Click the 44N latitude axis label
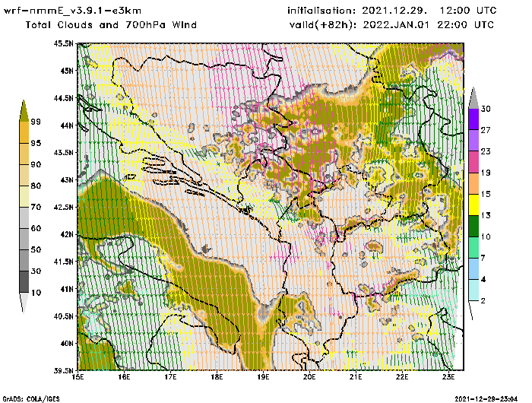Image resolution: width=532 pixels, height=403 pixels. (66, 125)
